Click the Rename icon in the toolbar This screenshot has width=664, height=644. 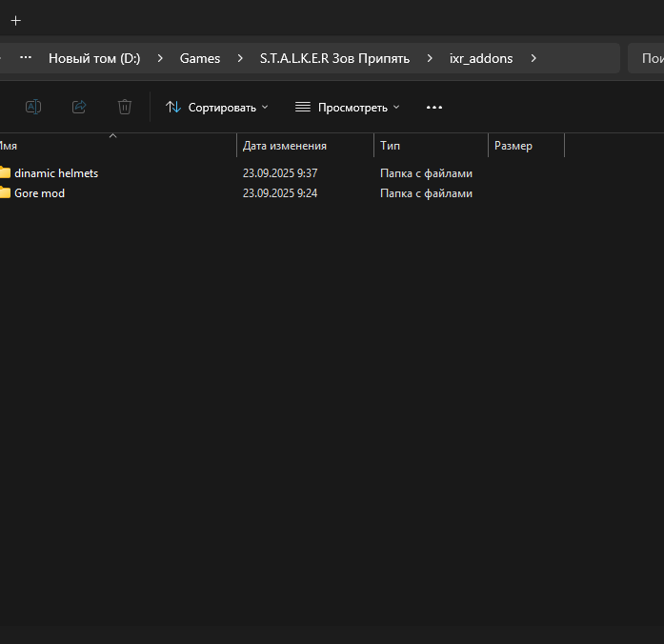(x=33, y=107)
